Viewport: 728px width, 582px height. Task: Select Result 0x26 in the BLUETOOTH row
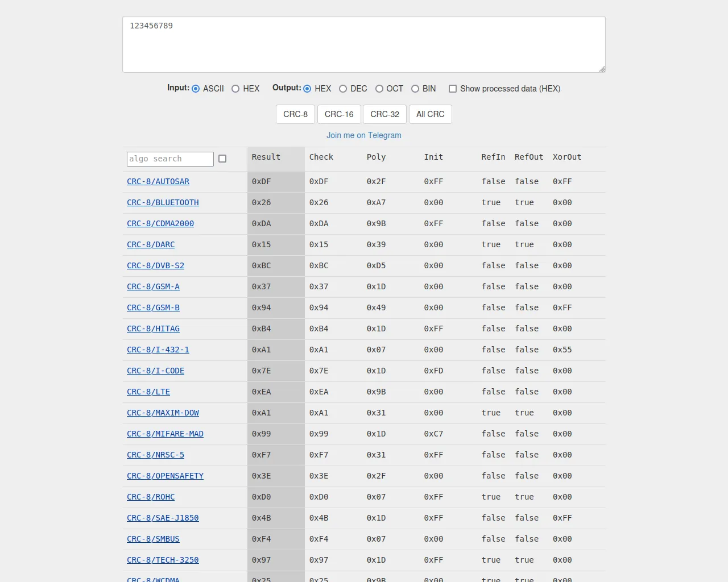262,202
